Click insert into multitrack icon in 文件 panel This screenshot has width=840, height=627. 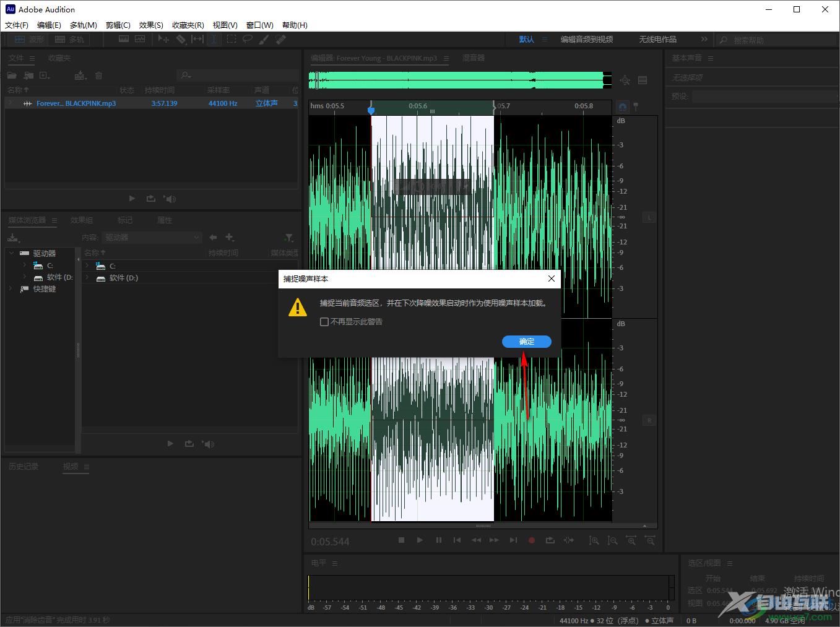coord(80,76)
